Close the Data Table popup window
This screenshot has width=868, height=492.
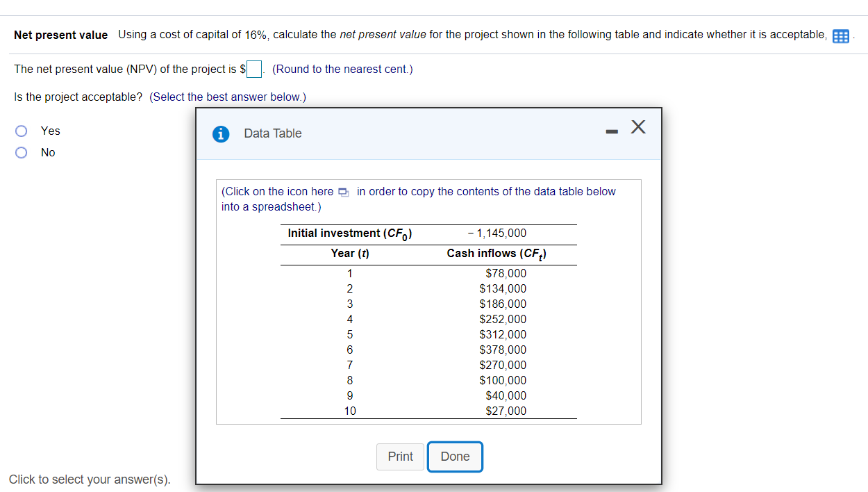637,127
